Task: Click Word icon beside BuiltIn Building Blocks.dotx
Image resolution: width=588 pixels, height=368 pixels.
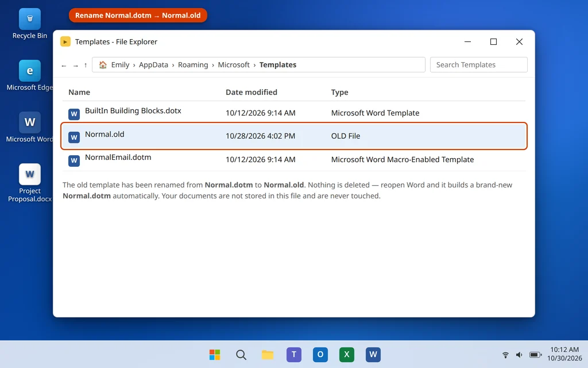Action: [74, 114]
